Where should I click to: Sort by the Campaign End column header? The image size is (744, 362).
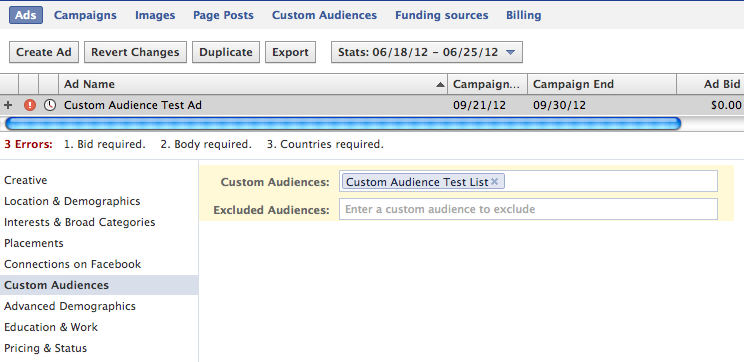point(602,84)
